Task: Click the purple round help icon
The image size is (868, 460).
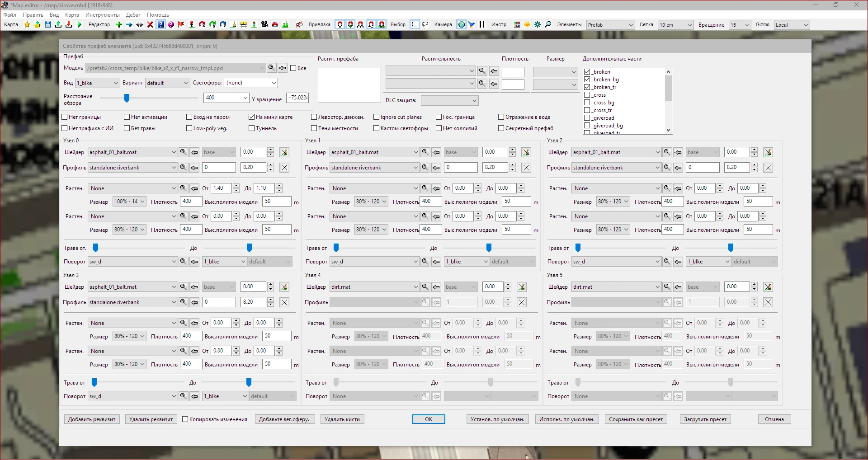Action: [171, 24]
